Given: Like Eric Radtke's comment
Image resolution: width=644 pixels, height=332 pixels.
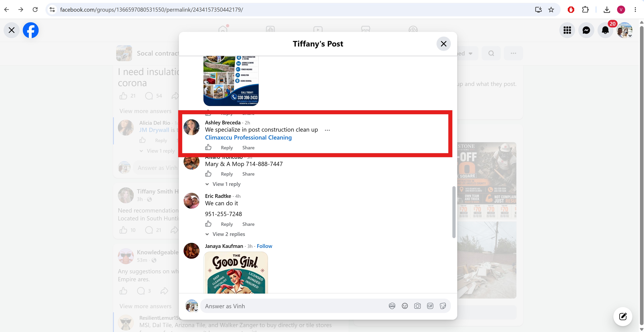Looking at the screenshot, I should click(208, 224).
